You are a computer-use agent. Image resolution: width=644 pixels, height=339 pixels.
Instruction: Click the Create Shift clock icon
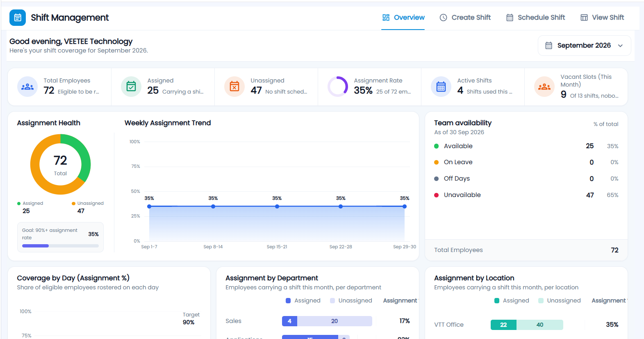pos(443,18)
